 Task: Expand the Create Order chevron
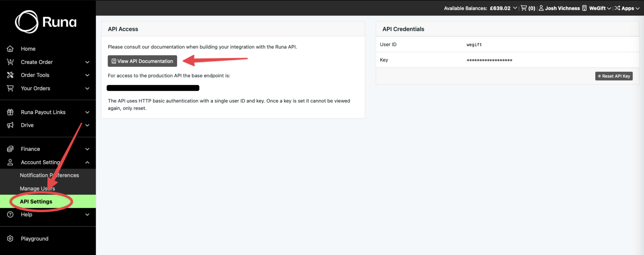click(x=87, y=62)
